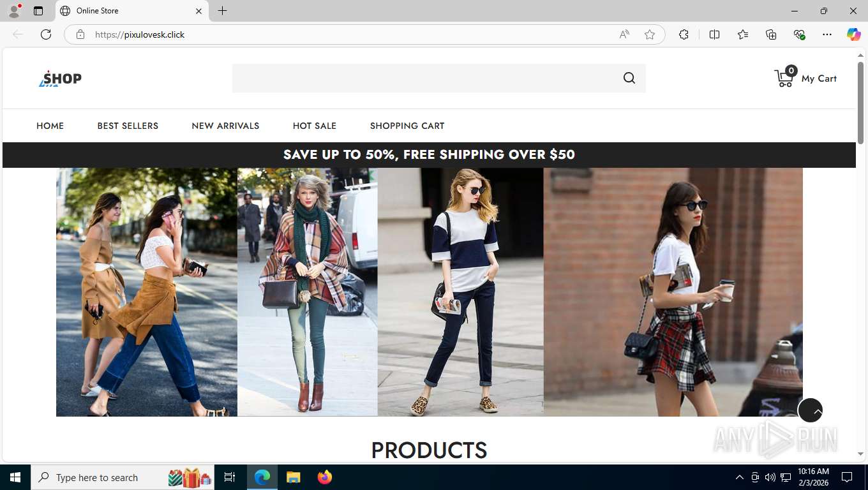
Task: Click banner photo of woman in striped tee
Action: point(461,292)
